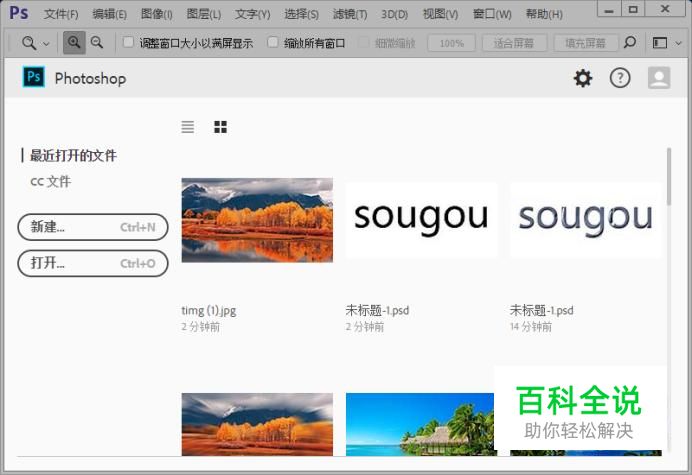
Task: Open the tropical beach hut thumbnail
Action: tap(420, 424)
